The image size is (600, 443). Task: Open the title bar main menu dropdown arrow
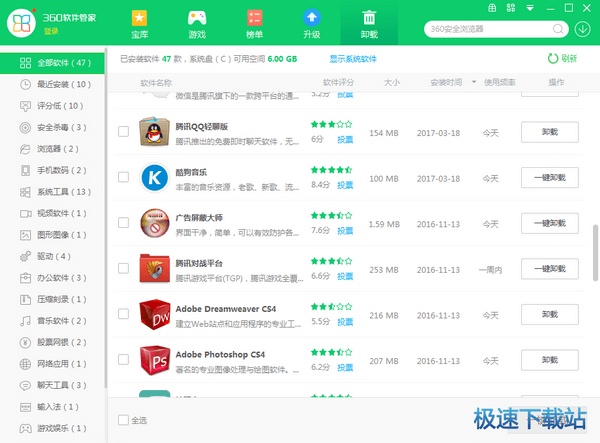point(530,8)
